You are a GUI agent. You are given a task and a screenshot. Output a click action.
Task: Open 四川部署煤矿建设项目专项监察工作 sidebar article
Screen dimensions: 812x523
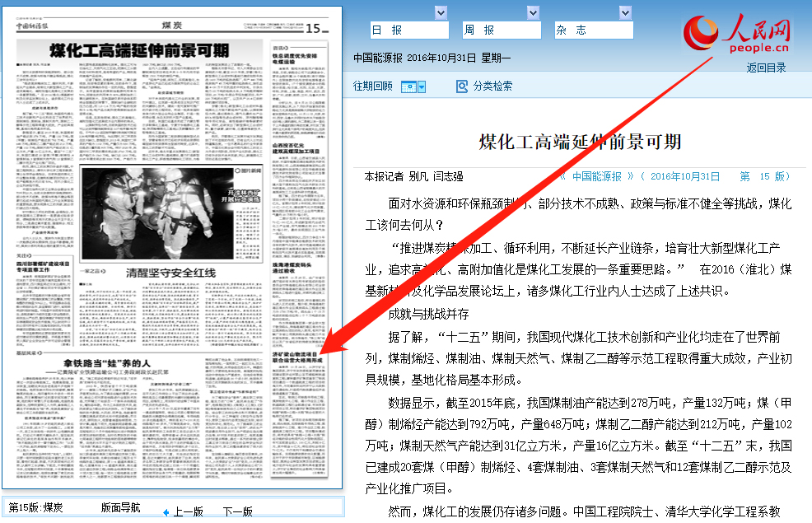pos(43,267)
